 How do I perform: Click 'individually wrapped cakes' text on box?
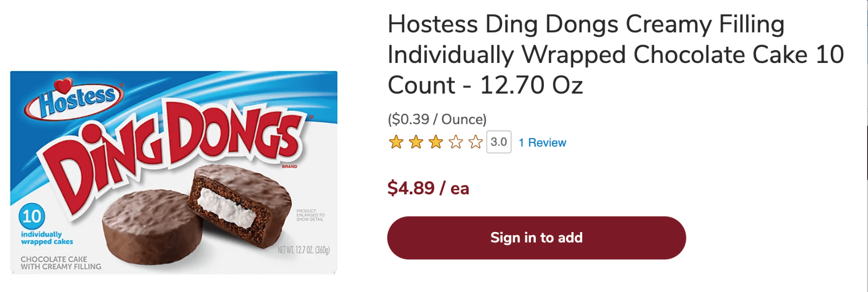coord(47,238)
